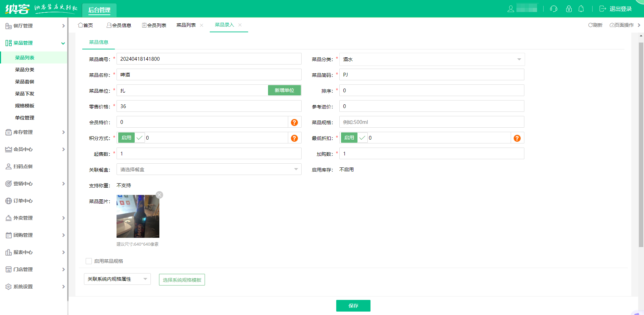Toggle the 最低折扣 启用 switch
The width and height of the screenshot is (644, 315).
coord(354,138)
